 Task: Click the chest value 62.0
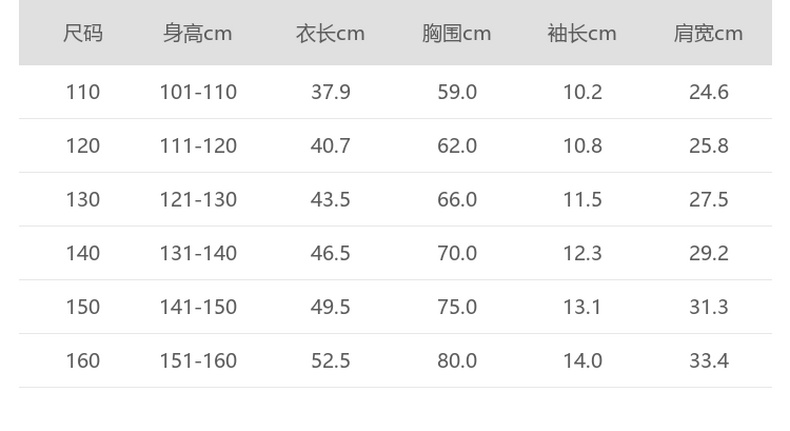click(x=457, y=146)
